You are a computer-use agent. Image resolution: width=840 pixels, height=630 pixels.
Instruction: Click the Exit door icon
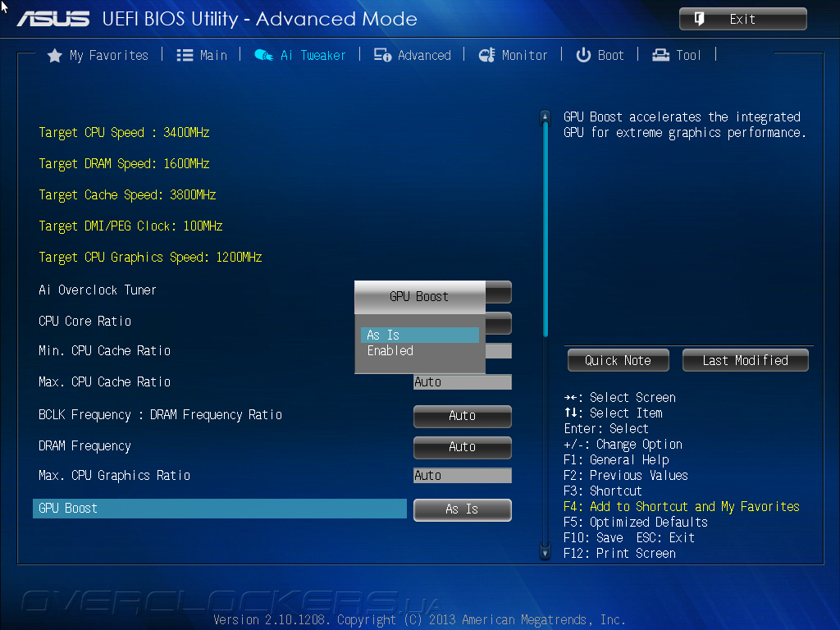699,20
